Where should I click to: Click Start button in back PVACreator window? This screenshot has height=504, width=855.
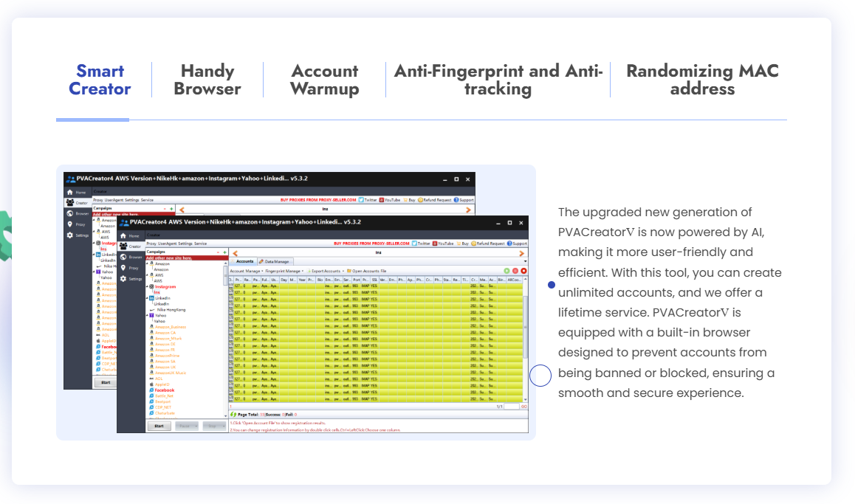coord(106,382)
